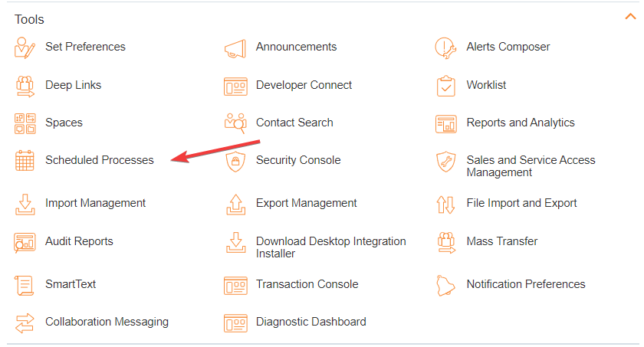Click the Alerts Composer icon
644x347 pixels.
tap(445, 47)
